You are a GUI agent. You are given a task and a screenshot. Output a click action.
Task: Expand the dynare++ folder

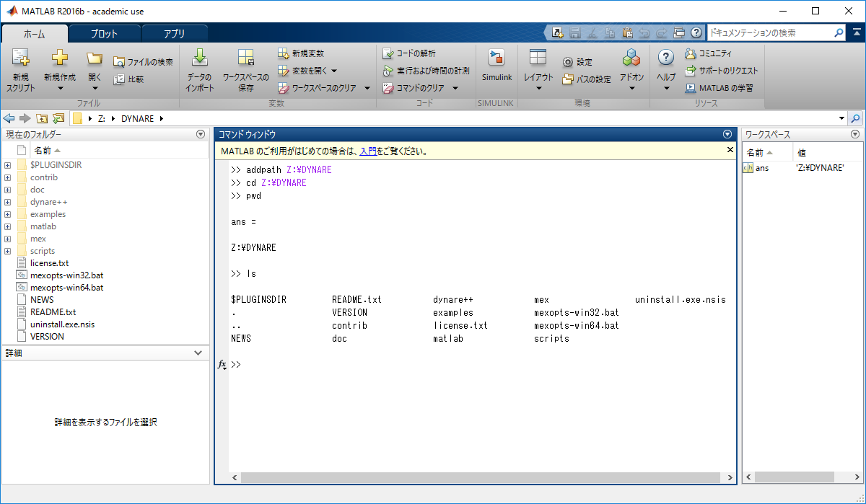tap(7, 202)
